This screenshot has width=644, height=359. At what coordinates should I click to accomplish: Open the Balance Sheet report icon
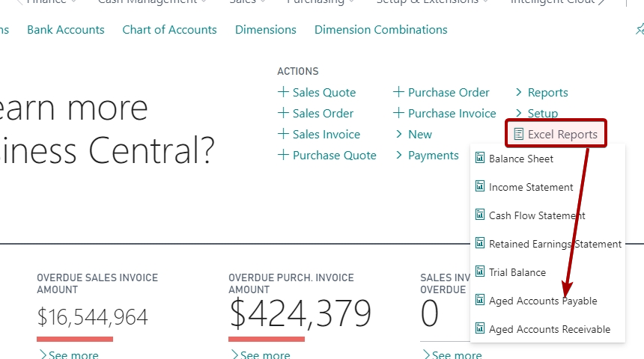coord(480,158)
